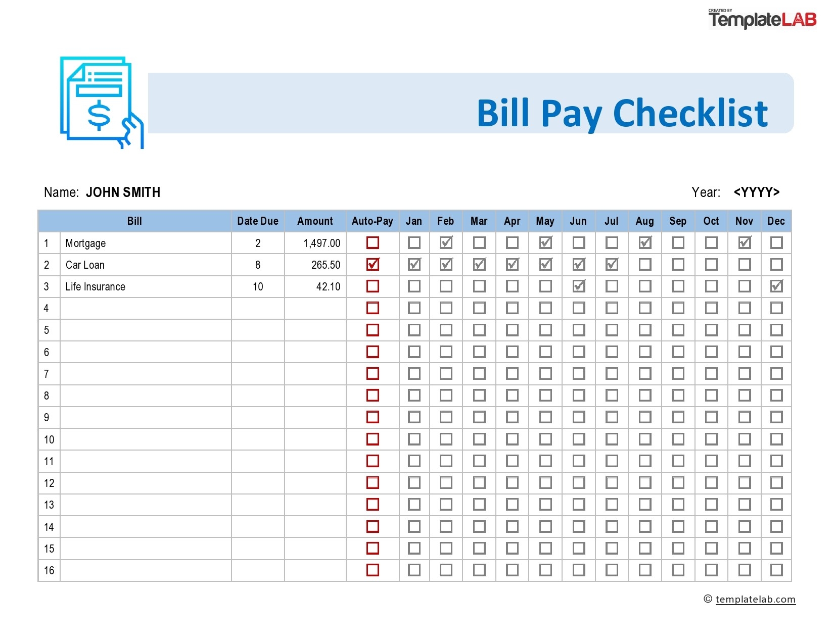Uncheck Car Loan July payment
The height and width of the screenshot is (644, 834).
612,265
